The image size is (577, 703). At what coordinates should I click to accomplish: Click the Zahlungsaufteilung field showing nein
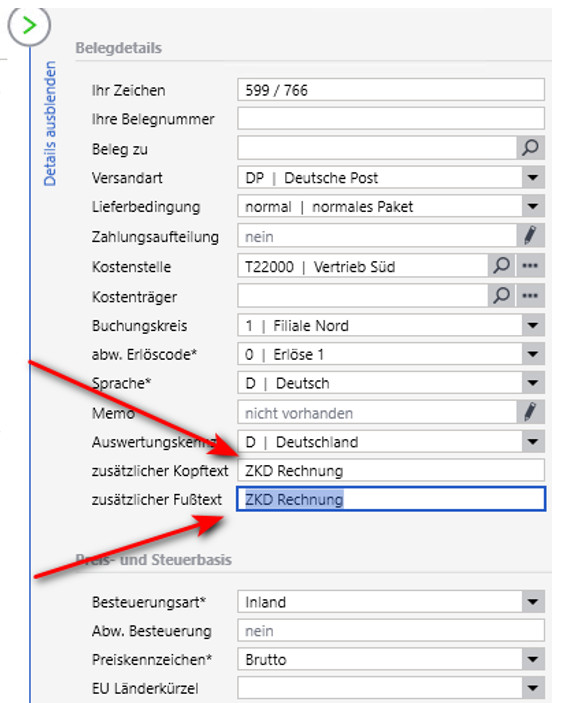click(377, 236)
